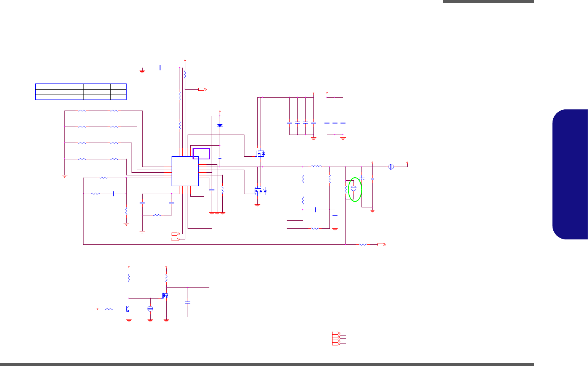Screen dimensions: 588x366
Task: Click the dark blue side tab on the right
Action: tap(570, 175)
